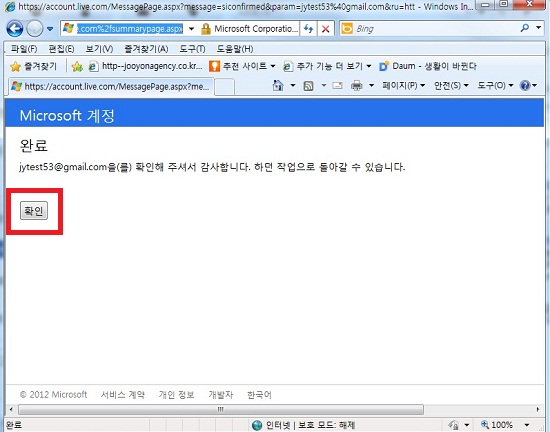The width and height of the screenshot is (550, 432).
Task: Click the blank new tab button
Action: click(x=224, y=87)
